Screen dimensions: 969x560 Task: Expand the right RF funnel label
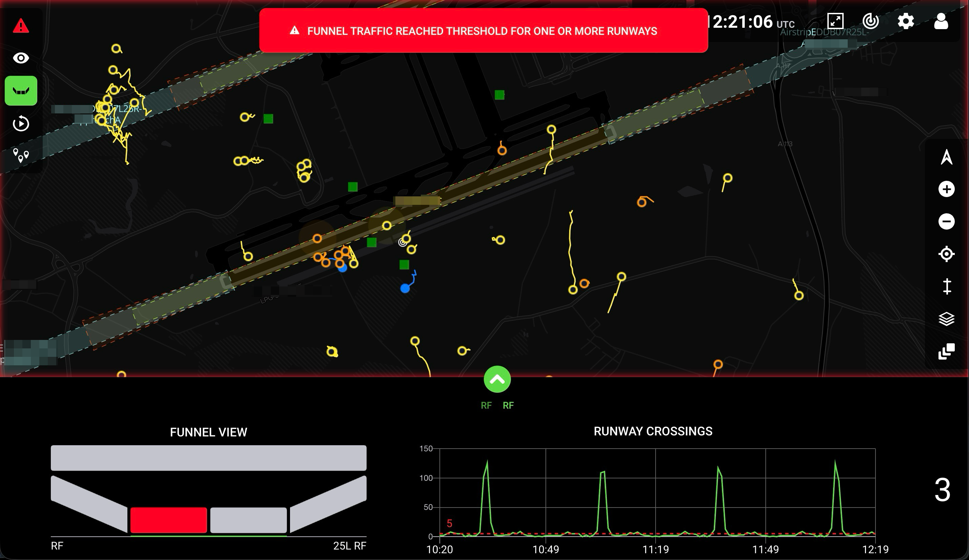tap(508, 405)
